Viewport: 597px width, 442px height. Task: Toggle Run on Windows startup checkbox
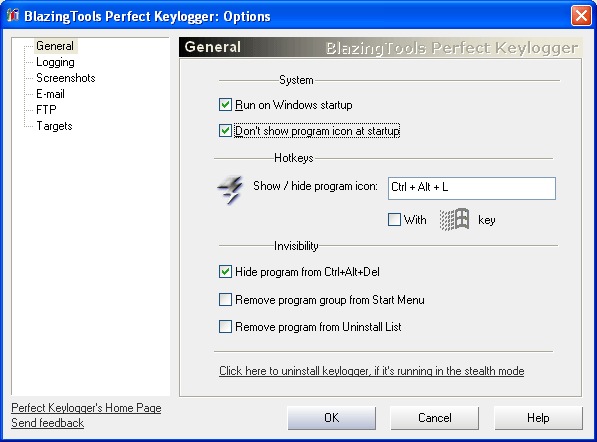point(225,105)
